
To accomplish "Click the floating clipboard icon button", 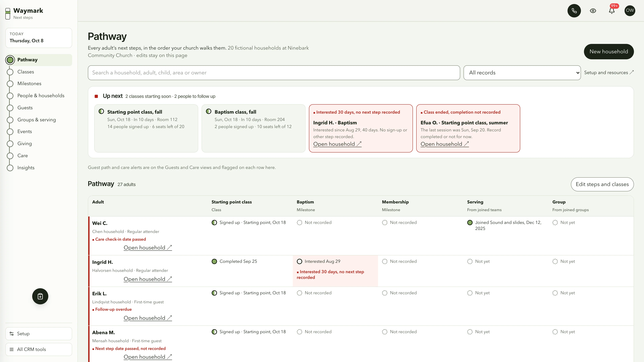I will [x=40, y=296].
